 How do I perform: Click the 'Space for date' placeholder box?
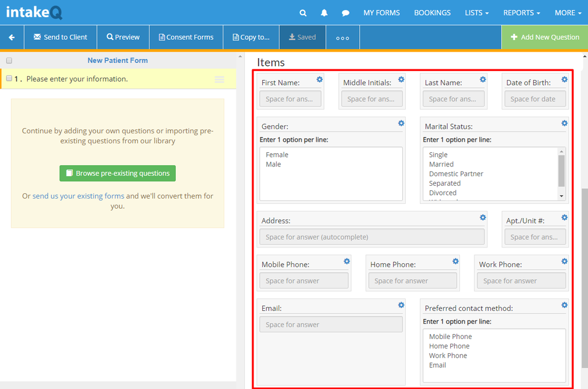click(x=535, y=99)
